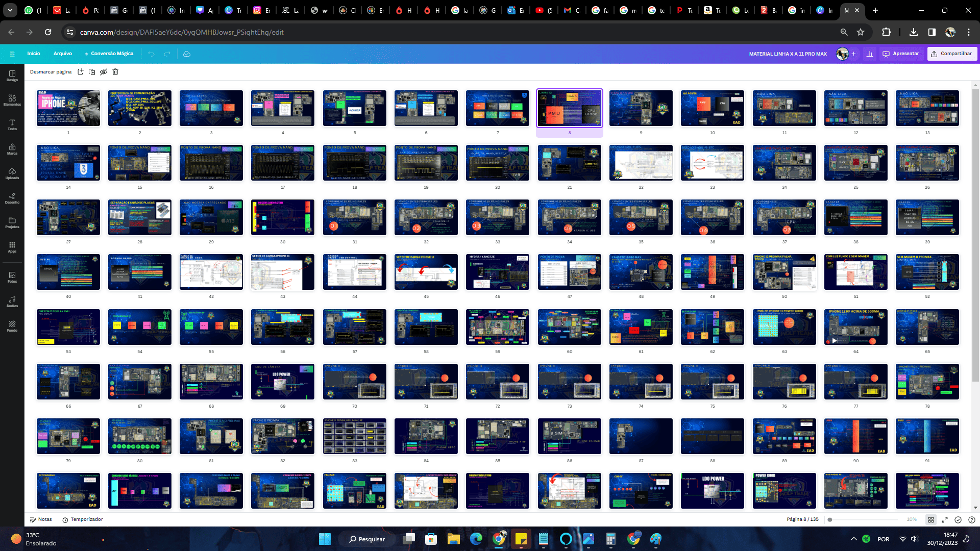This screenshot has width=980, height=551.
Task: Expand the hamburger main menu
Action: click(12, 54)
